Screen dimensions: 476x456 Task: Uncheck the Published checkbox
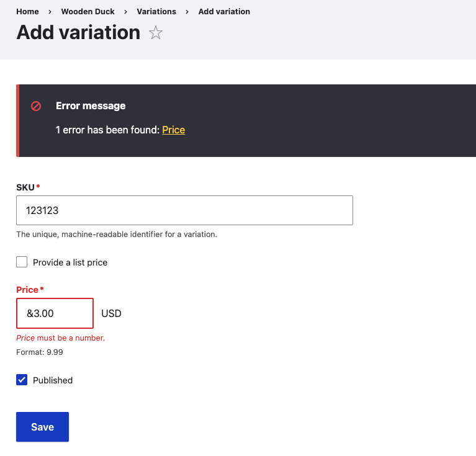(22, 380)
